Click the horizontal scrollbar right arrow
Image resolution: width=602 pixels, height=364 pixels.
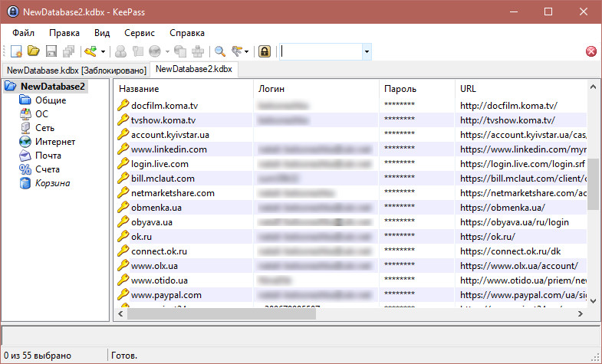(x=580, y=313)
